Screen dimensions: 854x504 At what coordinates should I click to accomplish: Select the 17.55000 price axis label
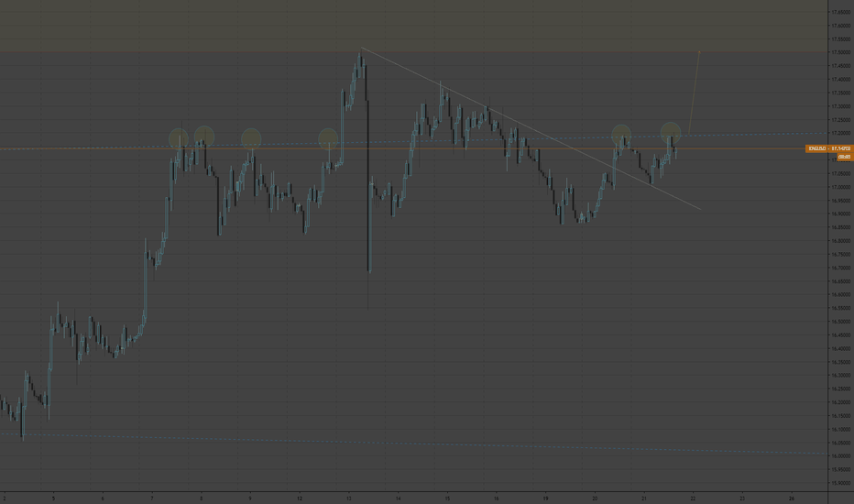[841, 39]
